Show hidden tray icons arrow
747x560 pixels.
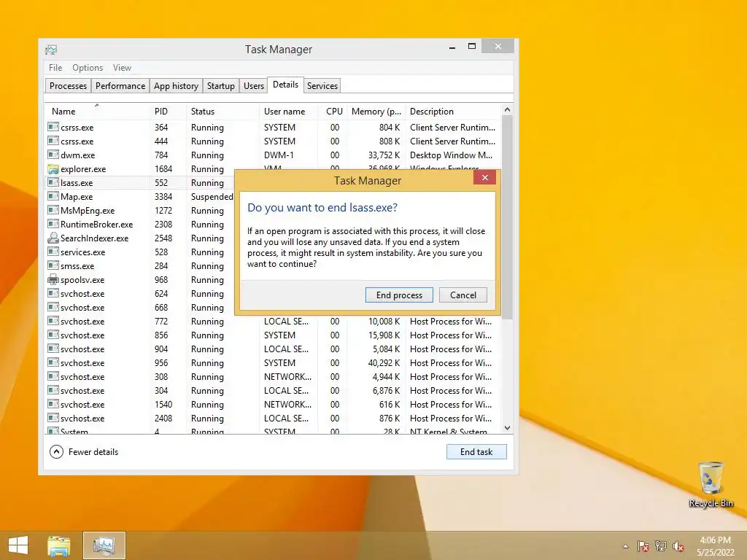pos(625,546)
